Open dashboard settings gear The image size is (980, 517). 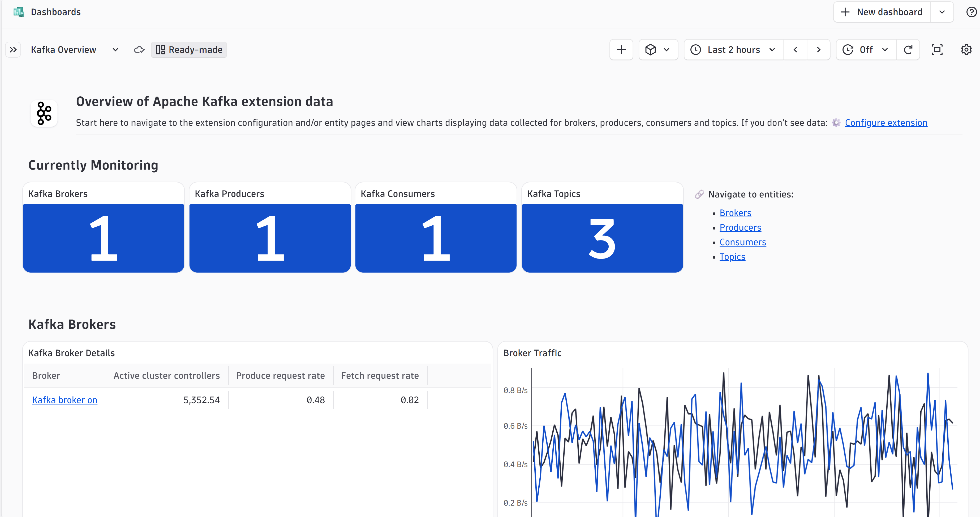966,50
